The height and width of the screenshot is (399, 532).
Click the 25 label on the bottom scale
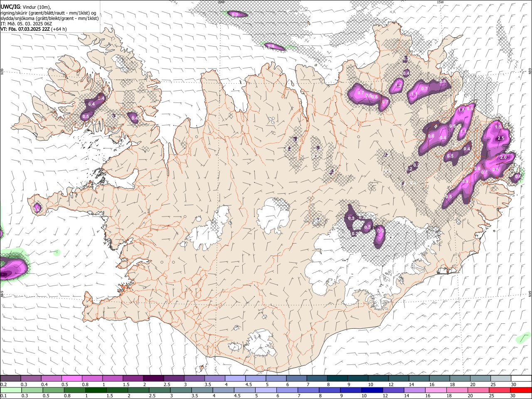[x=493, y=396]
